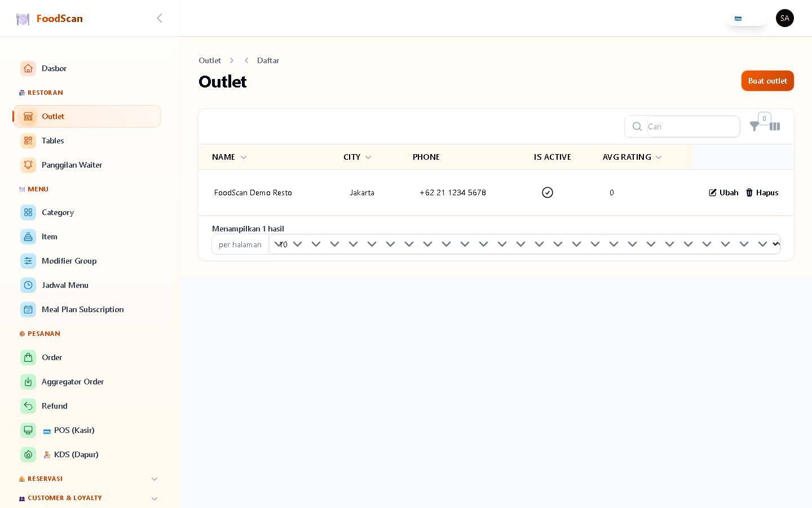812x508 pixels.
Task: Click the Jadwal Menu clock icon
Action: coord(28,285)
